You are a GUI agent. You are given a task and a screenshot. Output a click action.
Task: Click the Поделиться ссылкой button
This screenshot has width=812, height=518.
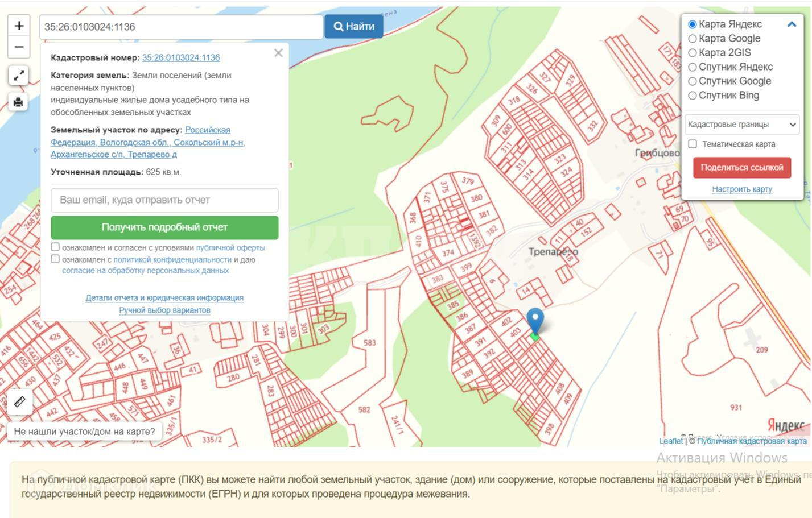(741, 168)
